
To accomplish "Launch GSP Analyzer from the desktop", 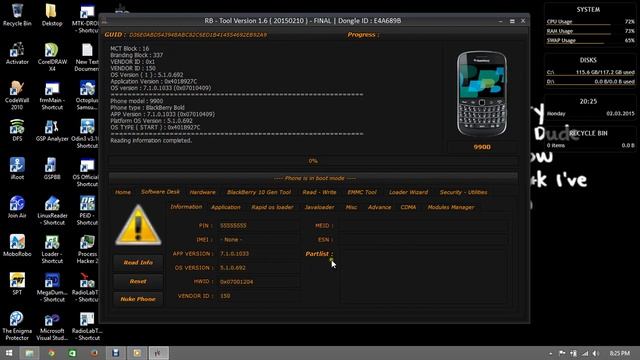I will pyautogui.click(x=52, y=130).
